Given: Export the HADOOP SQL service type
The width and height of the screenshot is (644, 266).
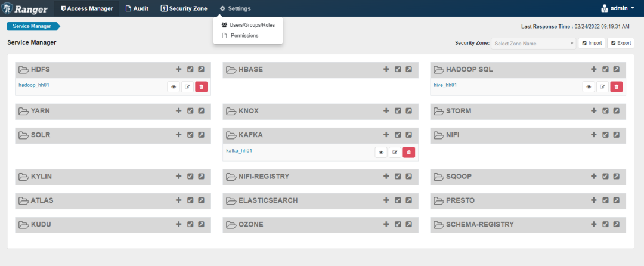Looking at the screenshot, I should point(616,69).
